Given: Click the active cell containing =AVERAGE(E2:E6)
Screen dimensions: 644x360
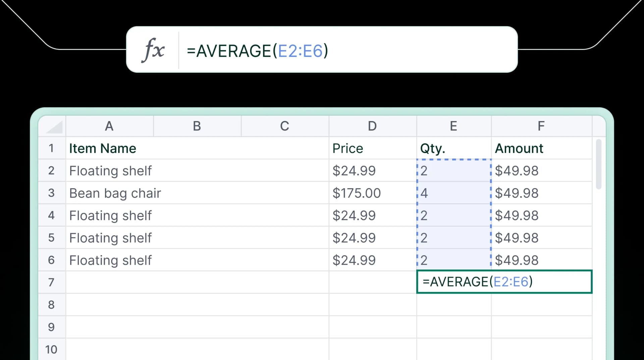Looking at the screenshot, I should [504, 282].
